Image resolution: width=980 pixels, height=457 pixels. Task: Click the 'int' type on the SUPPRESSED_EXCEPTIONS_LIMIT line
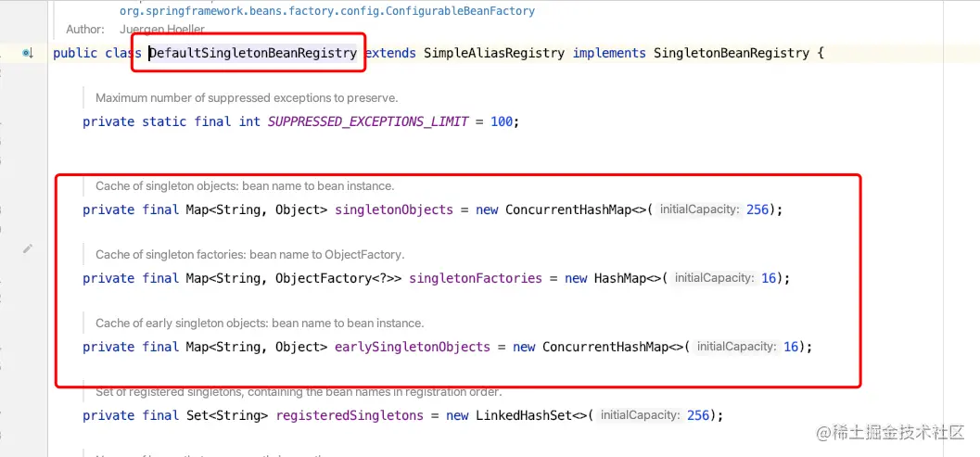tap(249, 122)
